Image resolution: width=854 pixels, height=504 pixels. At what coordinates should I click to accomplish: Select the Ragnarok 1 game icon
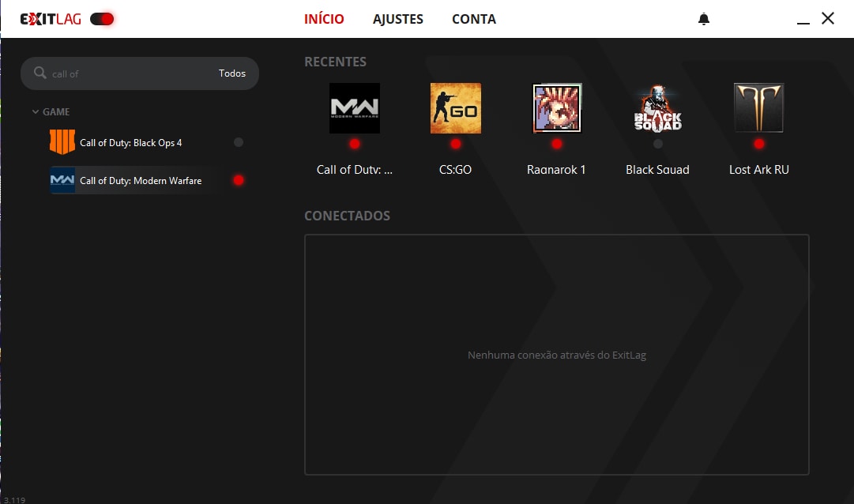[x=557, y=108]
